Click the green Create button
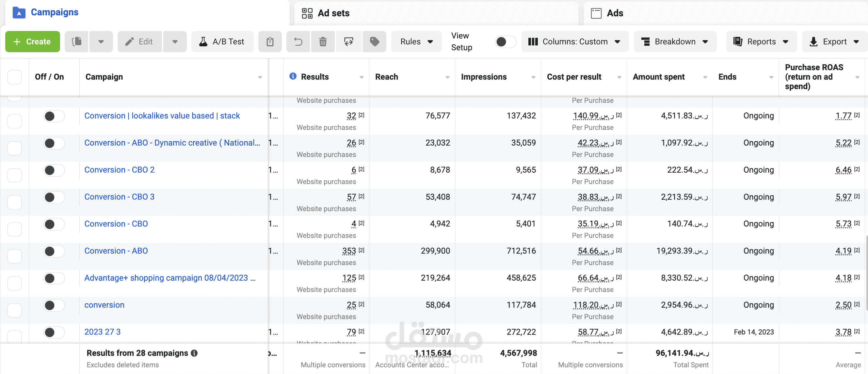The image size is (868, 374). pos(32,42)
